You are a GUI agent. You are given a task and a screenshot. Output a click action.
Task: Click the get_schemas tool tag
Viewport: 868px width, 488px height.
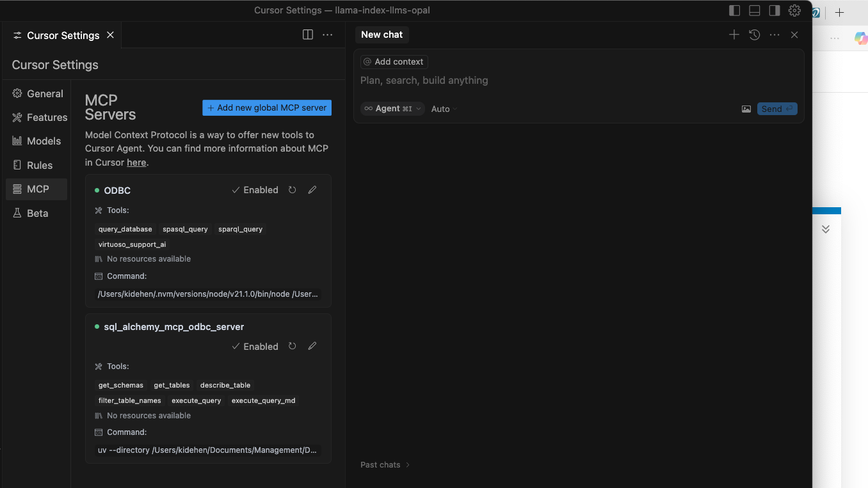pos(121,385)
